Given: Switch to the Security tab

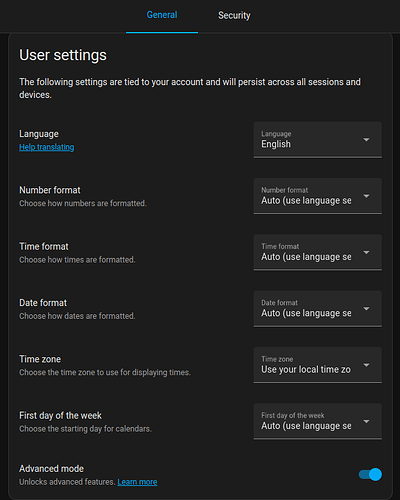Looking at the screenshot, I should coord(234,15).
